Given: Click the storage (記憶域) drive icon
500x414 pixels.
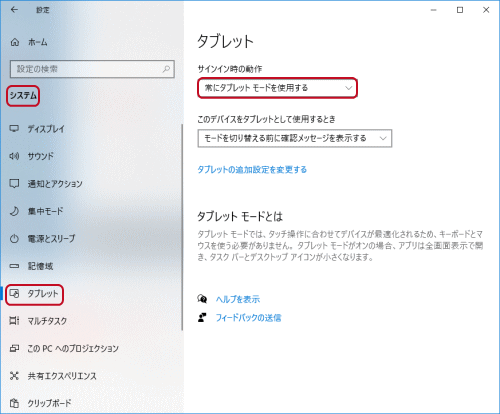Looking at the screenshot, I should click(14, 266).
